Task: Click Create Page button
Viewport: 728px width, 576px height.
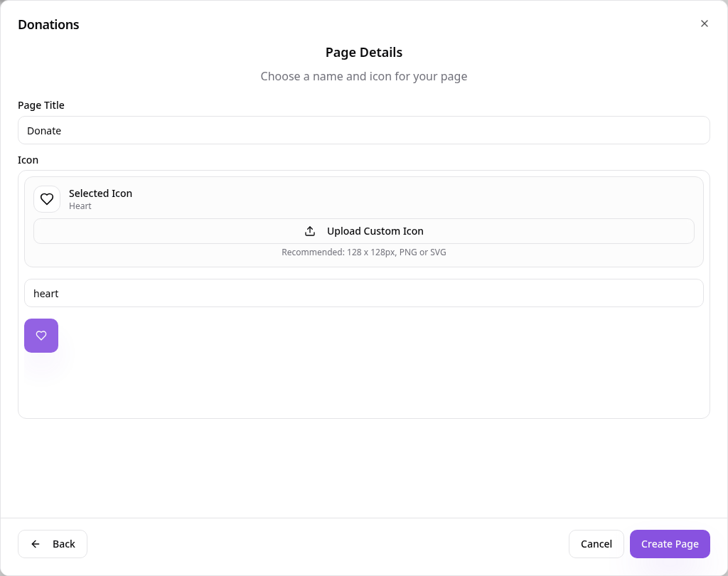Action: (x=670, y=544)
